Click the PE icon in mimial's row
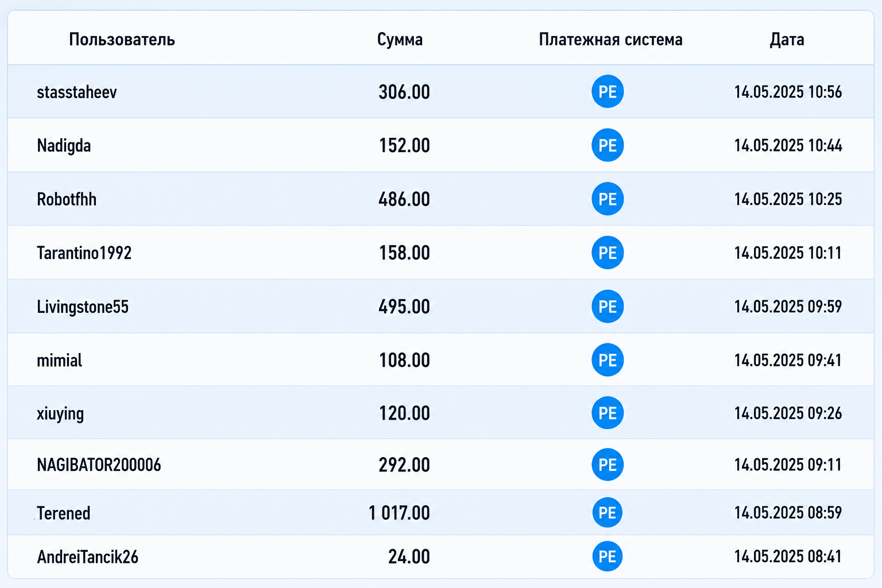The height and width of the screenshot is (588, 882). tap(608, 360)
